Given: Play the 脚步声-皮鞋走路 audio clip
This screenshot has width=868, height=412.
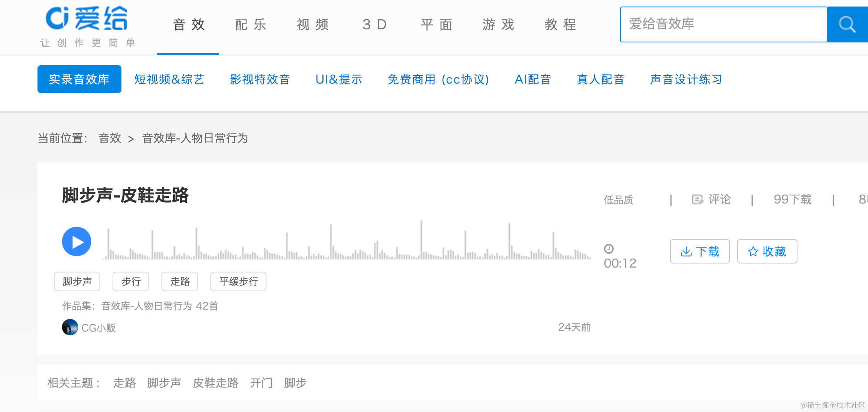Looking at the screenshot, I should pyautogui.click(x=77, y=241).
